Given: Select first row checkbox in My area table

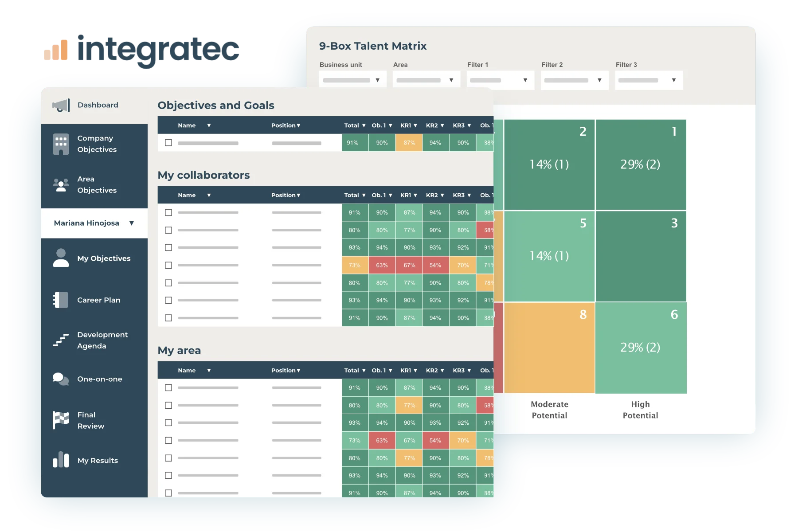Looking at the screenshot, I should click(x=168, y=387).
